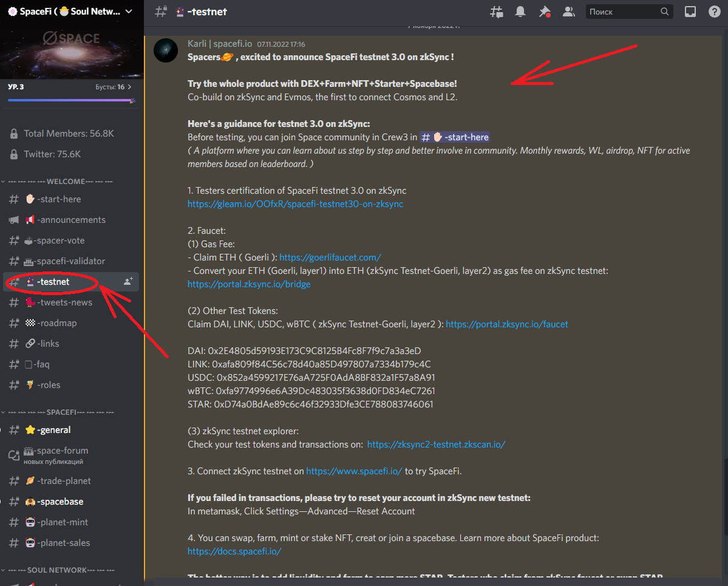Show pinned messages pin icon
The height and width of the screenshot is (586, 728).
pos(545,12)
